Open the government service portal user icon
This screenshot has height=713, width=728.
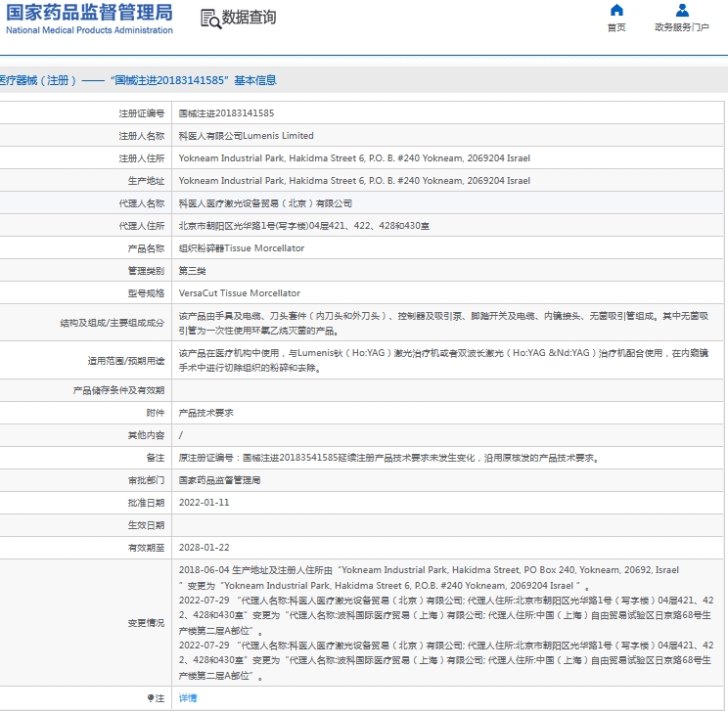click(x=682, y=10)
